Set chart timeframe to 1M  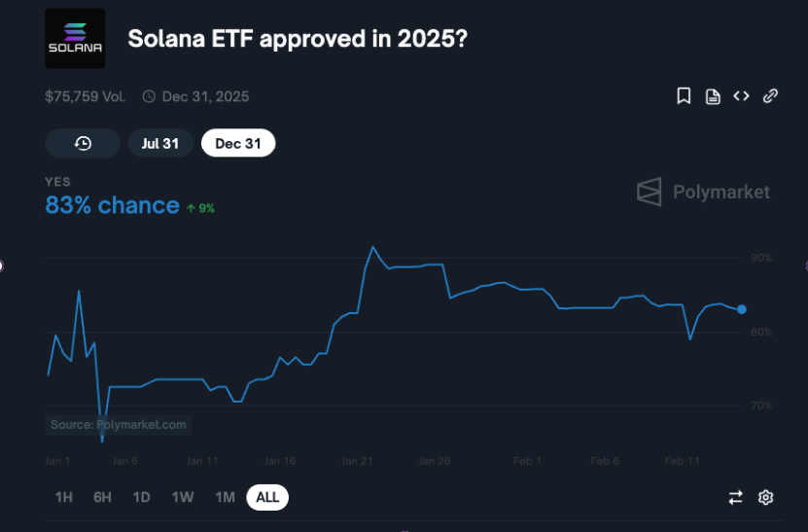(x=225, y=497)
